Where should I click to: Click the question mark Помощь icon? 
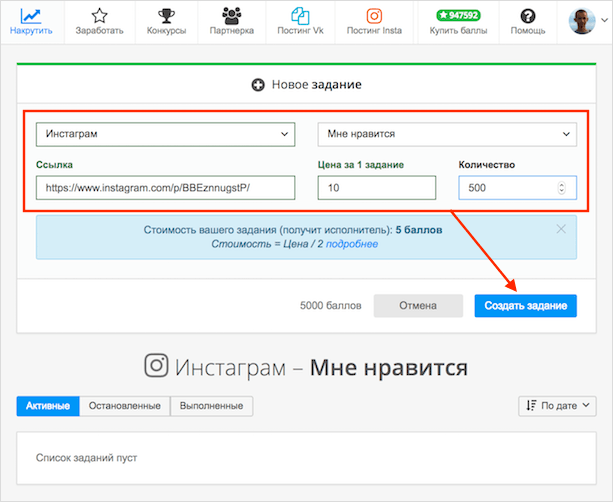[x=528, y=16]
